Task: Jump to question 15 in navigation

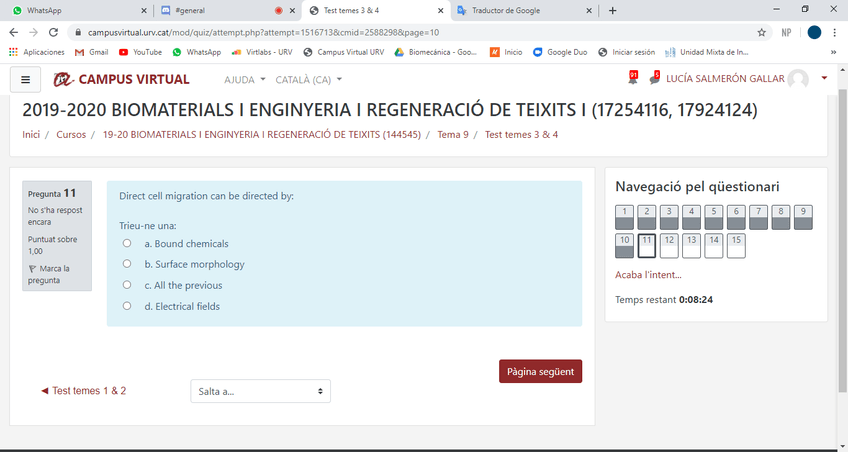Action: 736,246
